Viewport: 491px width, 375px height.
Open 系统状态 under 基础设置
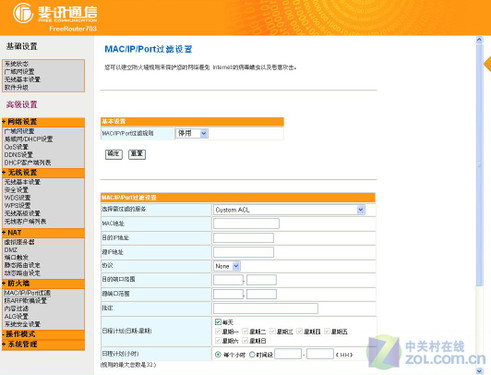(16, 64)
